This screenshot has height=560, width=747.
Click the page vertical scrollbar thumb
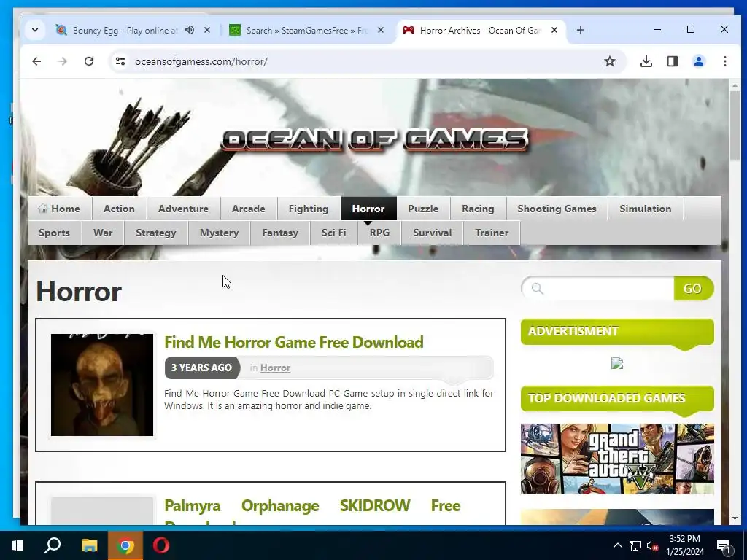[x=734, y=125]
